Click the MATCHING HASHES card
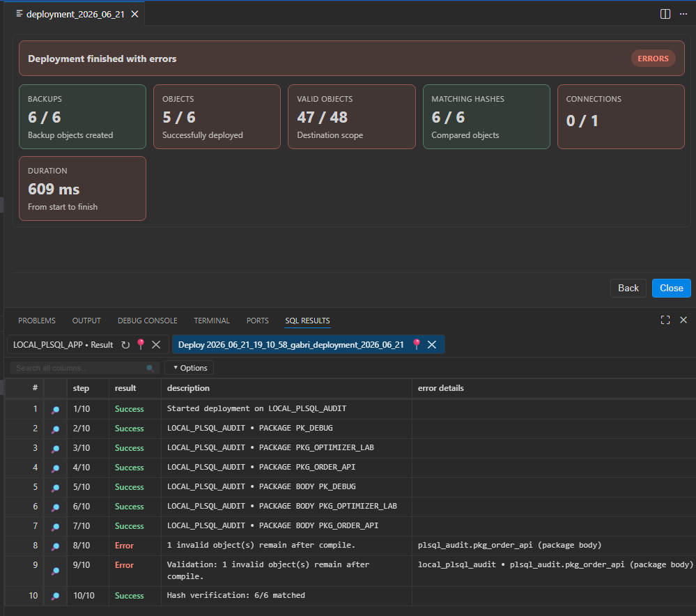Viewport: 696px width, 616px height. [486, 117]
